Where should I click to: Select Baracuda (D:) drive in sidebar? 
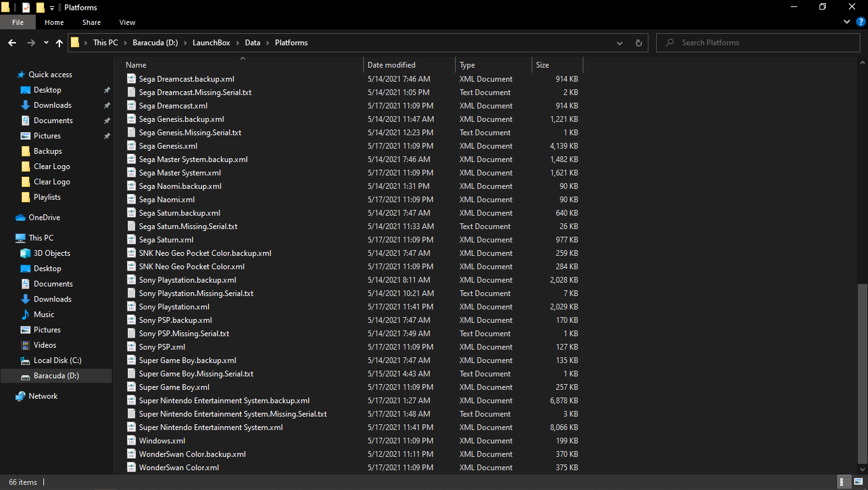56,376
